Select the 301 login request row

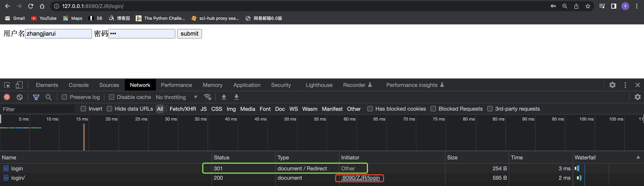322,169
